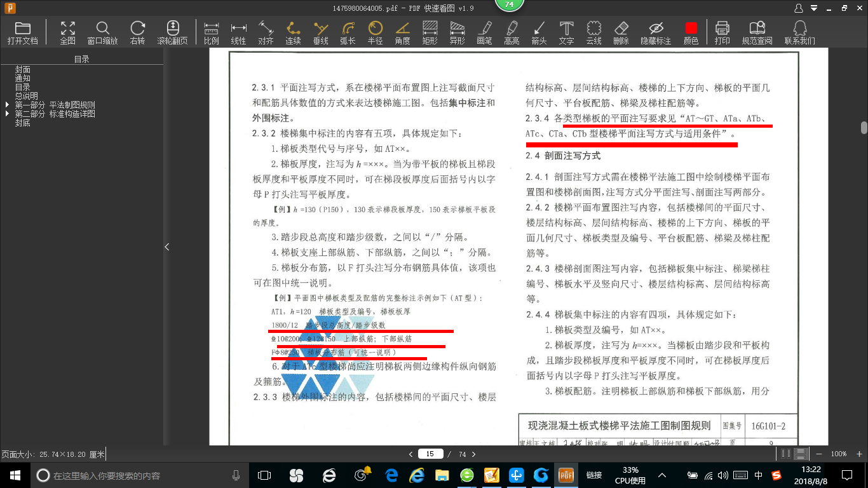Click the 页面大小 status text

tap(52, 454)
